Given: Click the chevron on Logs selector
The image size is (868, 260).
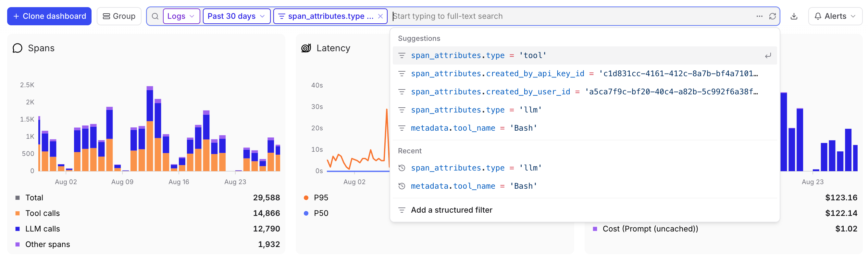Looking at the screenshot, I should [192, 16].
